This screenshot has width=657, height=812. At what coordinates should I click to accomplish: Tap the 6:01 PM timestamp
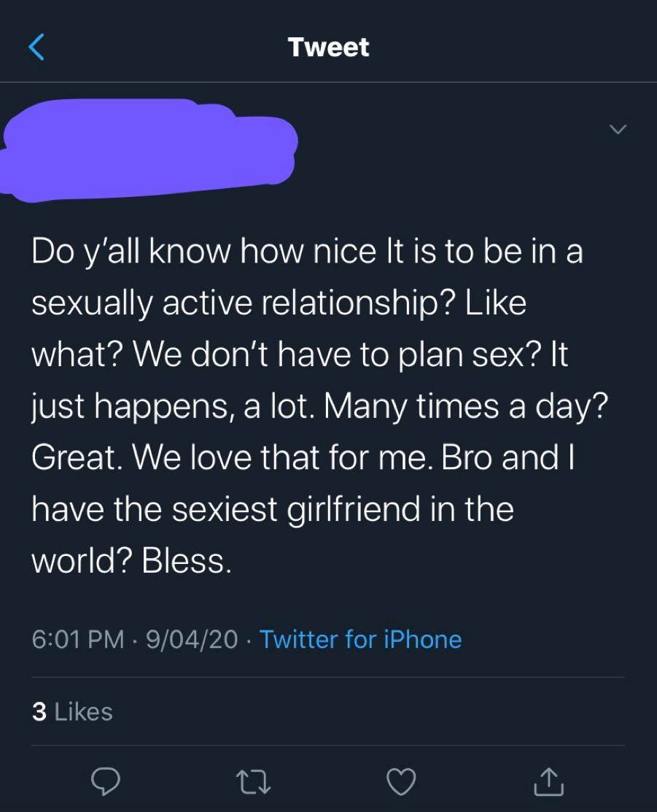tap(78, 639)
